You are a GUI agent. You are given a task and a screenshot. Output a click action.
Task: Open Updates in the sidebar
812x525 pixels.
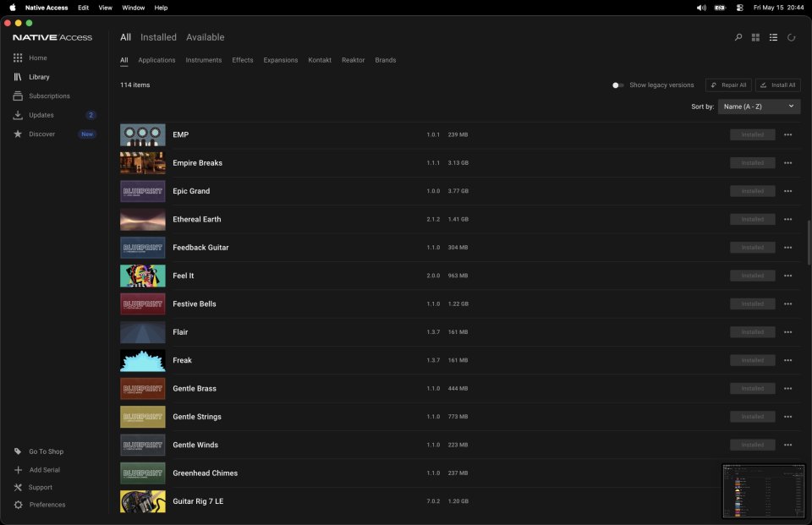pyautogui.click(x=41, y=115)
